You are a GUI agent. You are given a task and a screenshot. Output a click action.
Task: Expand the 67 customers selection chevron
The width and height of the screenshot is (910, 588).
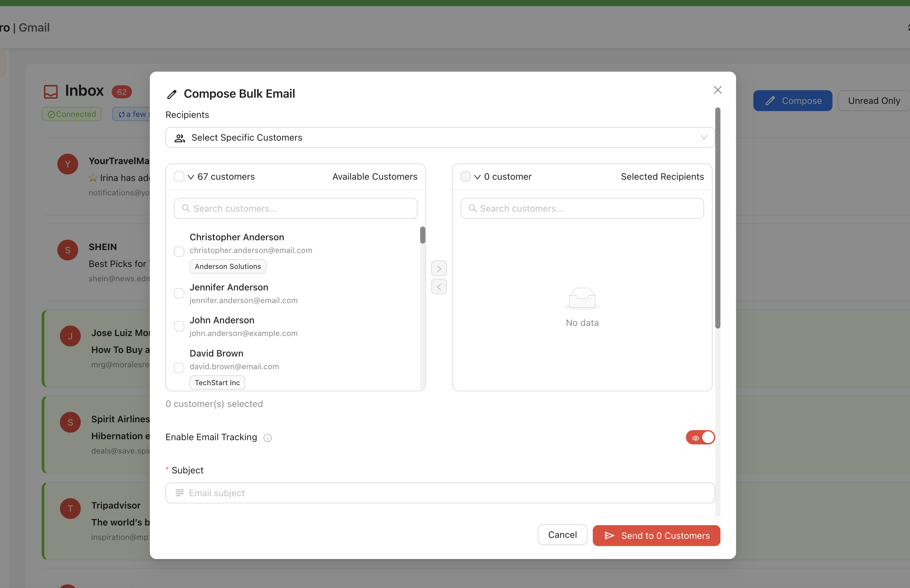(191, 177)
